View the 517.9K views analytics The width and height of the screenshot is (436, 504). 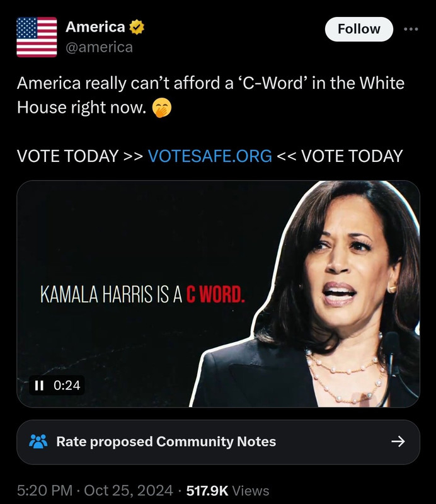click(227, 491)
